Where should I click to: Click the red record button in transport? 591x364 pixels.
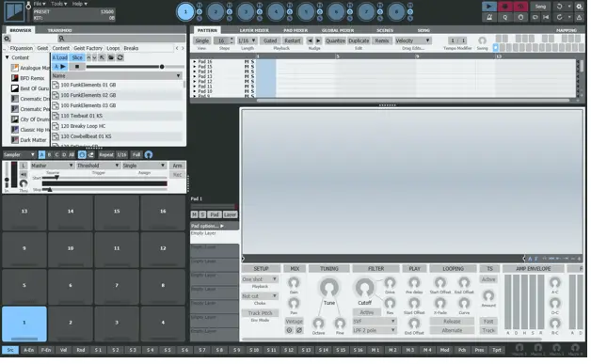click(504, 7)
